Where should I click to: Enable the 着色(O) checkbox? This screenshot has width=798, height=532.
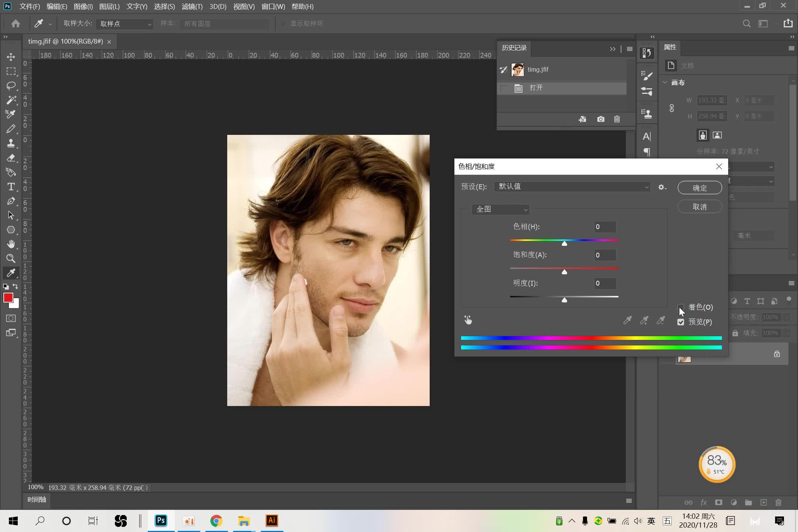click(x=681, y=307)
